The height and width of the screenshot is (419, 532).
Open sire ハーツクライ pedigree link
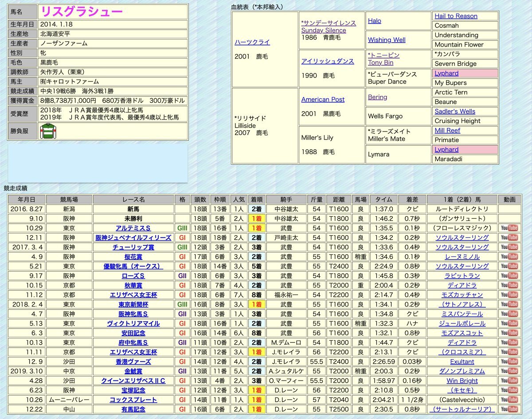[x=252, y=42]
